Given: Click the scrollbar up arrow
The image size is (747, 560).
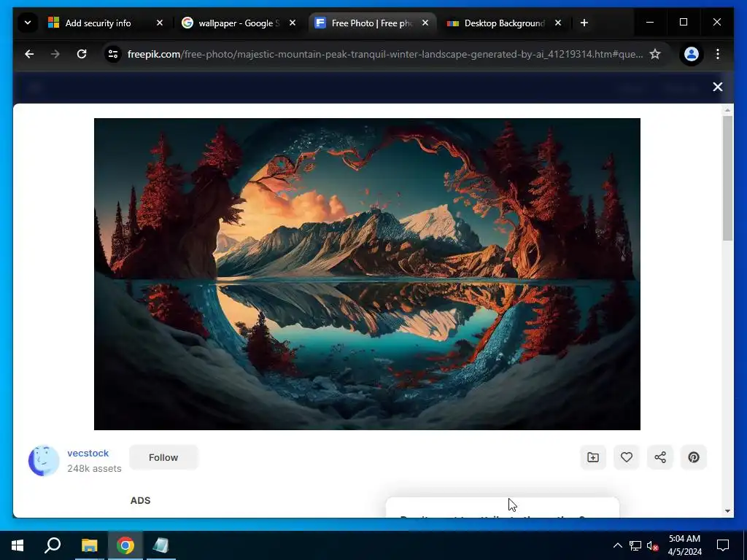Looking at the screenshot, I should pyautogui.click(x=727, y=110).
